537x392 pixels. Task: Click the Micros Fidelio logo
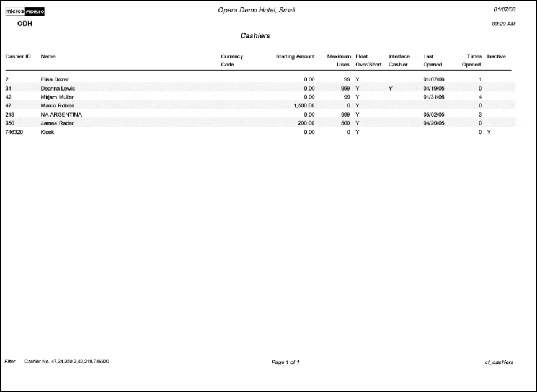click(x=25, y=11)
